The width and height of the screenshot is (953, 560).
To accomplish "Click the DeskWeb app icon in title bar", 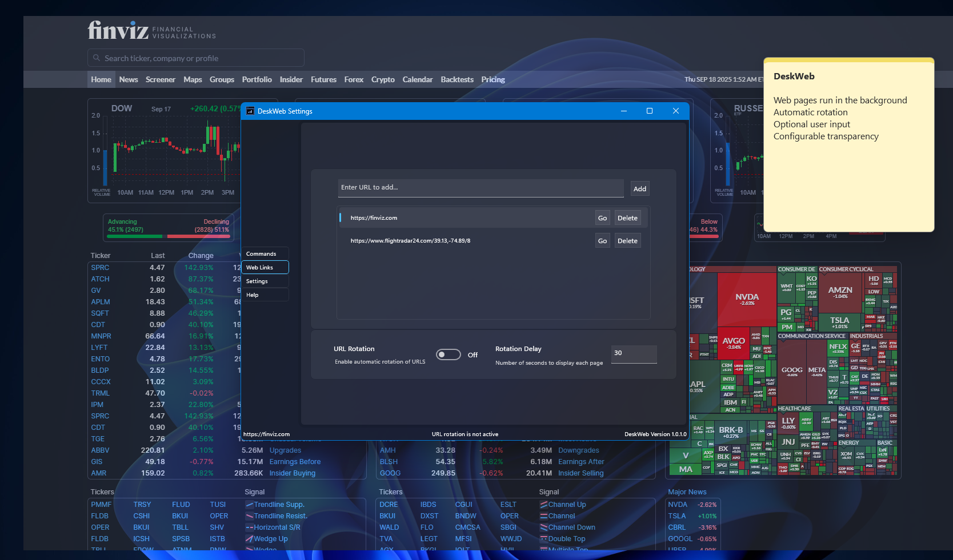I will [x=250, y=111].
